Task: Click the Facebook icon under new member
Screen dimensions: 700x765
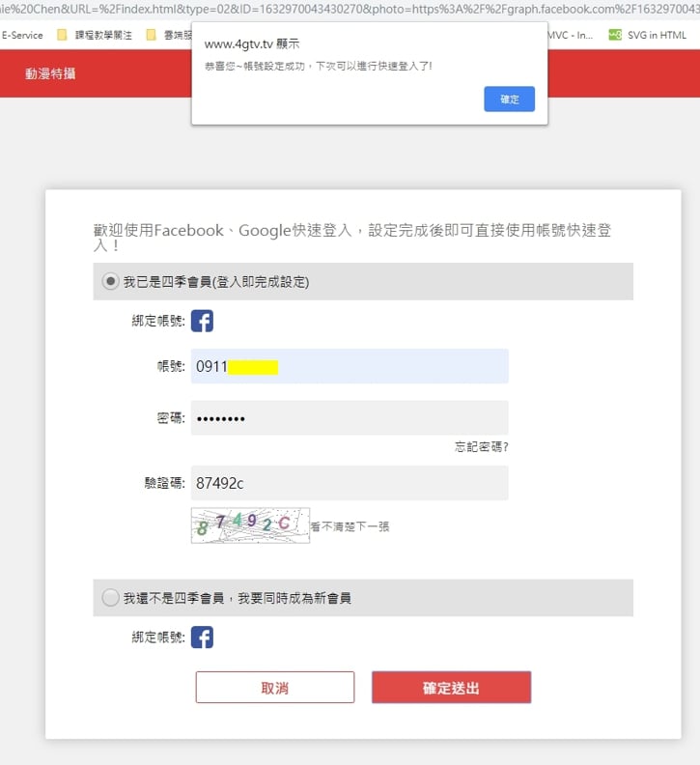Action: tap(202, 637)
